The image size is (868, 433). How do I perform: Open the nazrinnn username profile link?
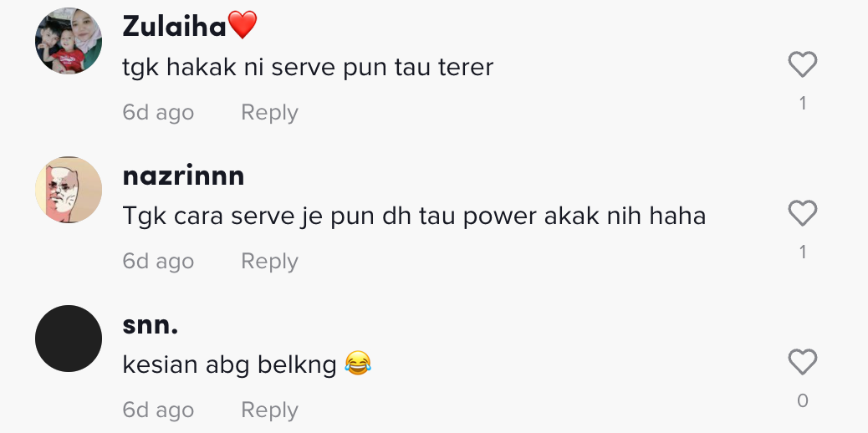click(x=183, y=176)
